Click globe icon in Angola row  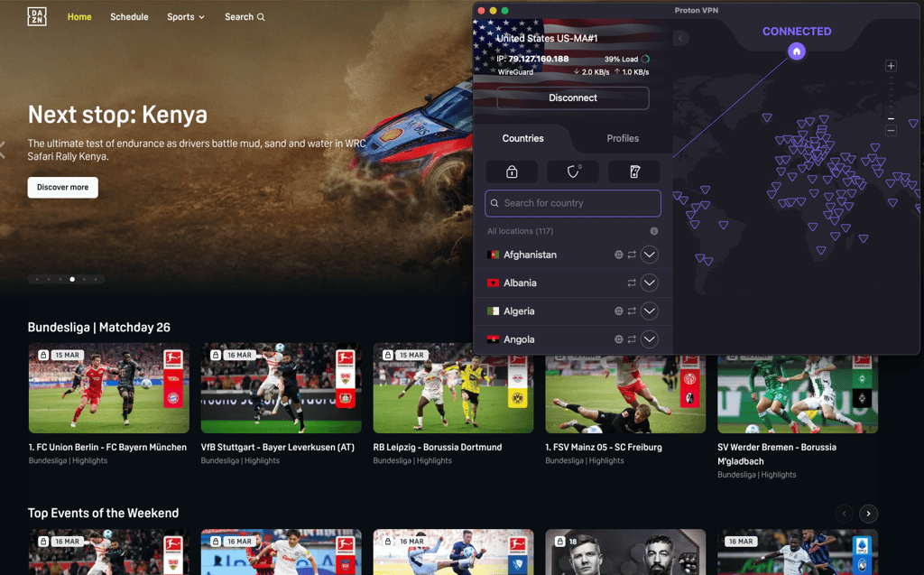point(618,339)
